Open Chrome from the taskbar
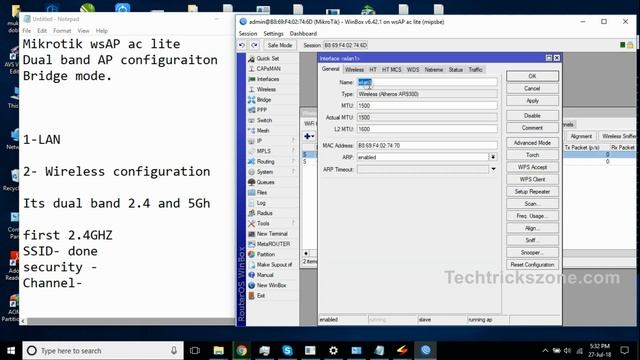 coord(241,351)
